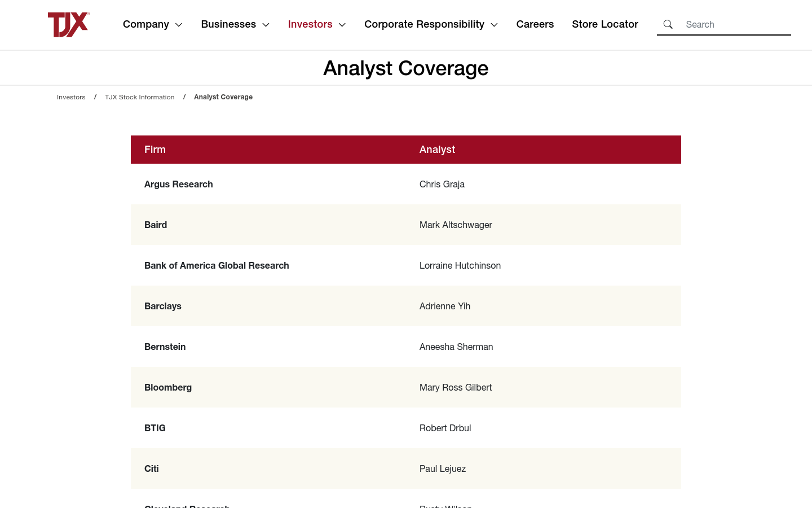Viewport: 812px width, 508px height.
Task: Click the search magnifier icon
Action: coord(668,24)
